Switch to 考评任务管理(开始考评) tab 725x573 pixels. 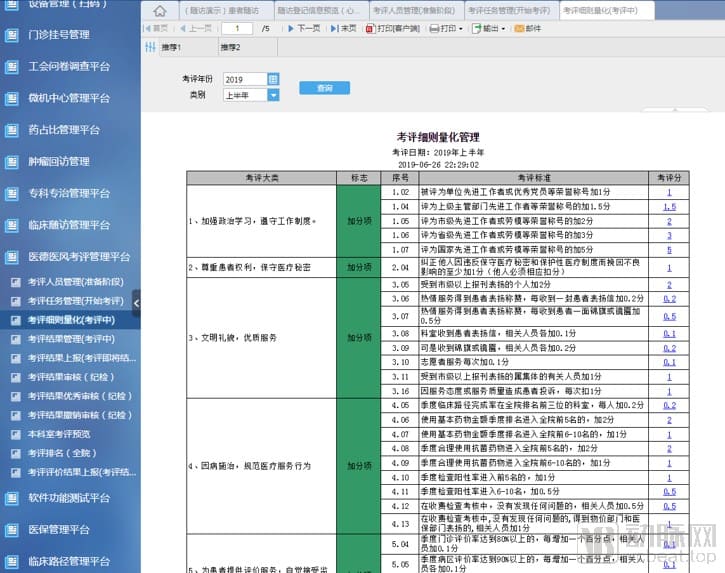(x=510, y=11)
